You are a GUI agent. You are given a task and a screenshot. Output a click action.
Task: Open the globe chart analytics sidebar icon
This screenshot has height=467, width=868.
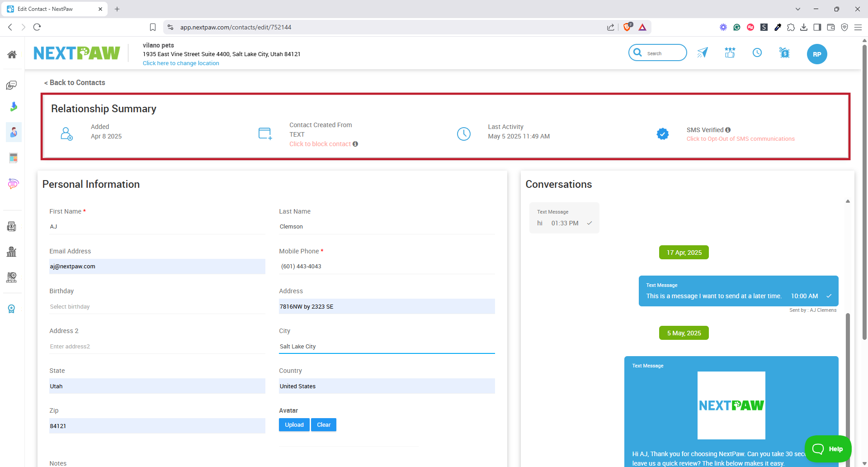point(12,252)
